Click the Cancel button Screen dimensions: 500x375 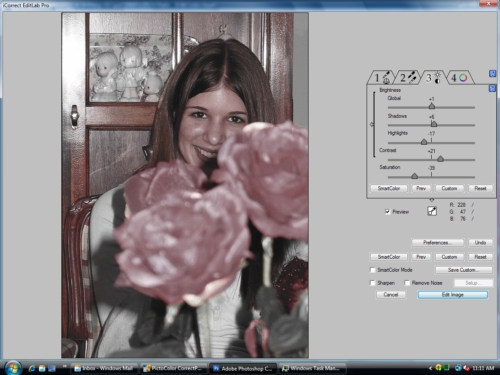point(391,295)
